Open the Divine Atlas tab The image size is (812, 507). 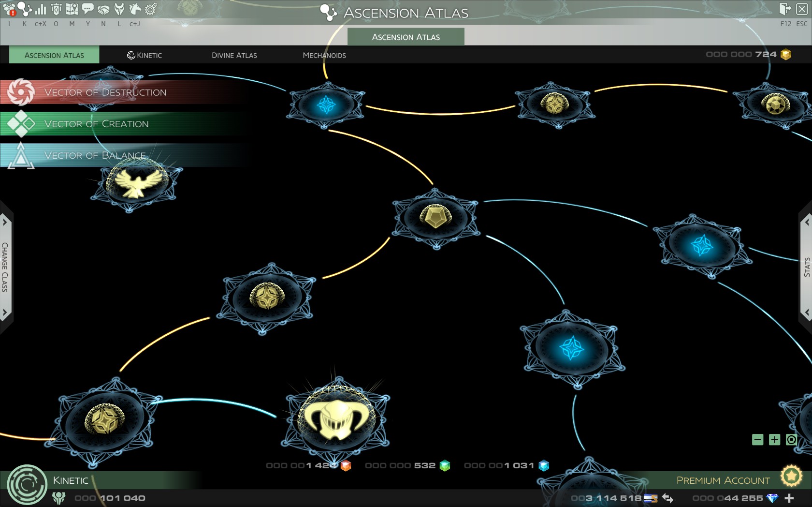pos(234,55)
